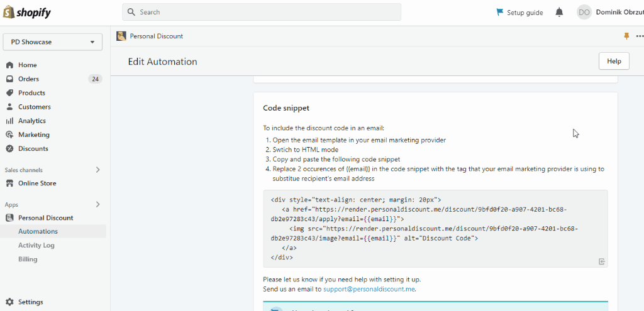This screenshot has height=311, width=644.
Task: Click Personal Discount sidebar app icon
Action: 10,218
